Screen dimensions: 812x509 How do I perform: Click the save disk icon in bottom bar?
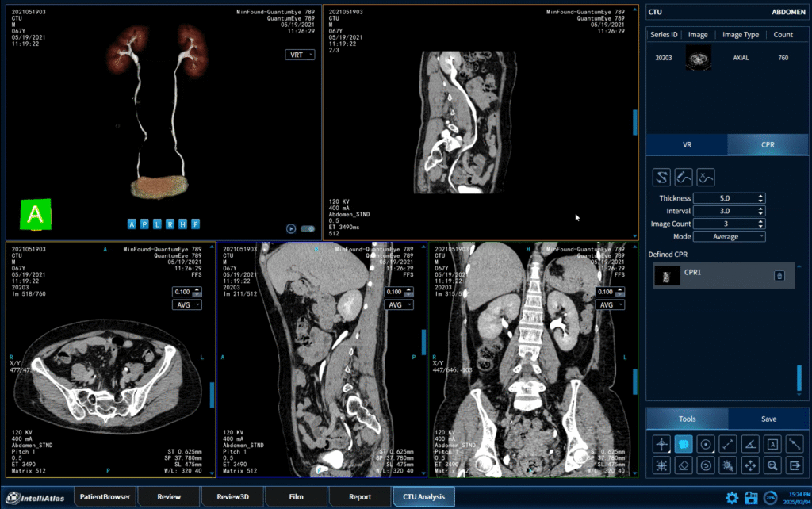[x=751, y=498]
